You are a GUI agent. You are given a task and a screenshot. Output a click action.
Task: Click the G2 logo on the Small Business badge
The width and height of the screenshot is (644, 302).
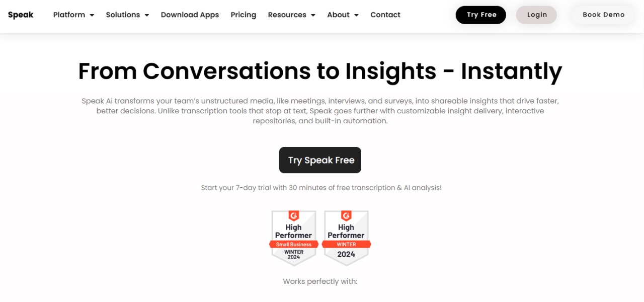click(x=294, y=216)
